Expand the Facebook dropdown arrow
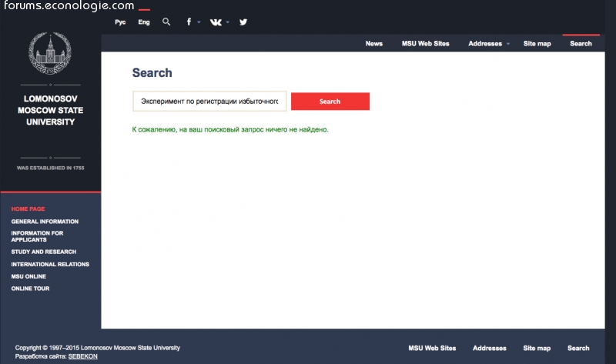Viewport: 616px width, 364px height. pyautogui.click(x=199, y=22)
